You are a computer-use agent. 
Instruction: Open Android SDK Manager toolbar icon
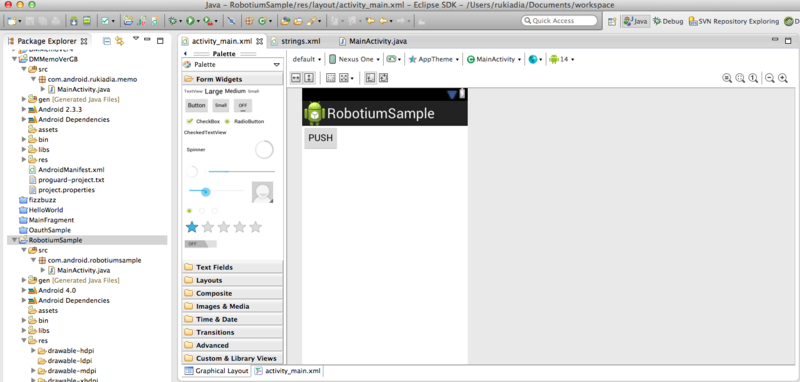click(73, 21)
